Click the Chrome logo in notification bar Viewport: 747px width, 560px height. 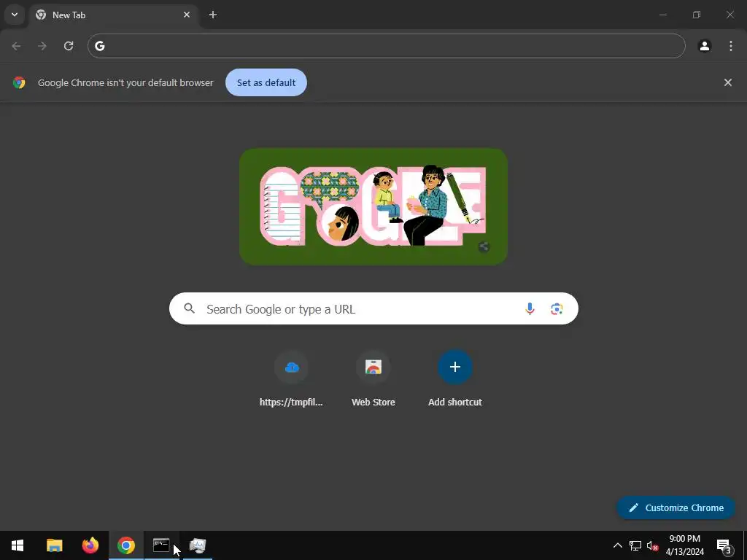pyautogui.click(x=19, y=82)
